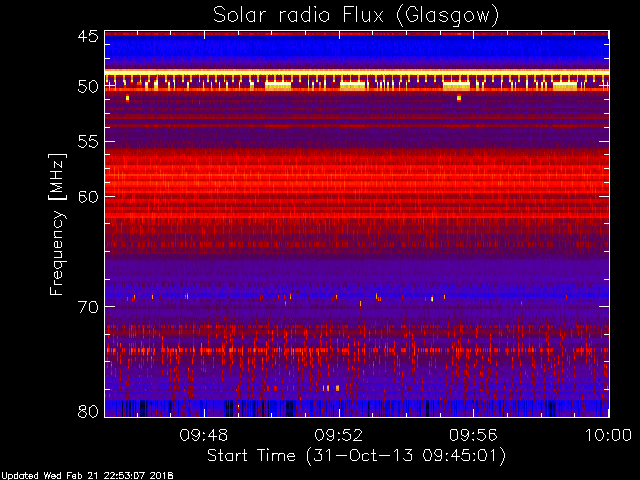Viewport: 640px width, 480px height.
Task: Click the 'Frequency [MHz]' axis title
Action: coord(57,224)
